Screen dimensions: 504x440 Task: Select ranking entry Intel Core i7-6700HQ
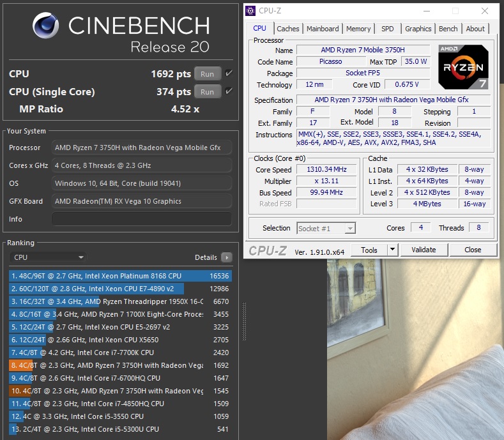click(120, 378)
